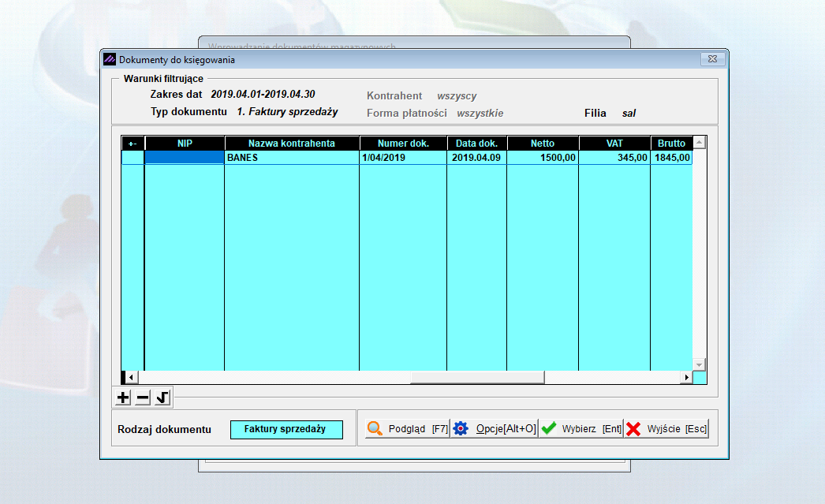Click horizontal scrollbar left arrow
825x504 pixels.
click(x=131, y=377)
